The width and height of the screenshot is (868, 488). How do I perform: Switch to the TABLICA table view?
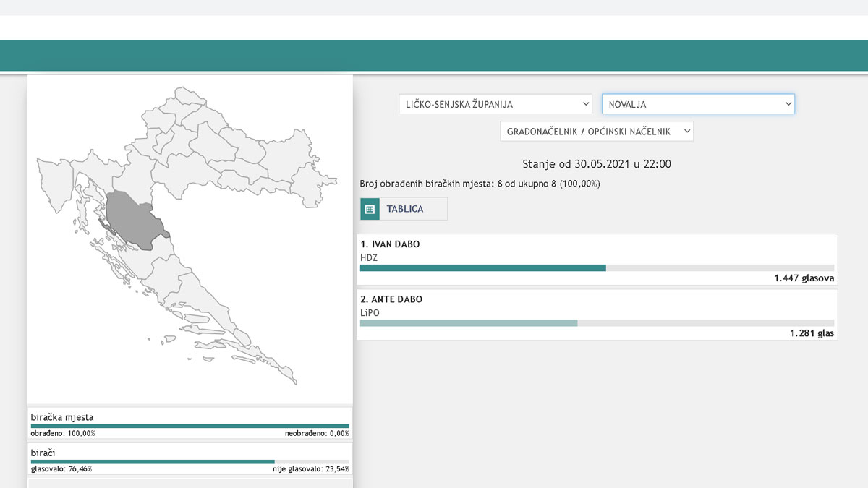(404, 209)
